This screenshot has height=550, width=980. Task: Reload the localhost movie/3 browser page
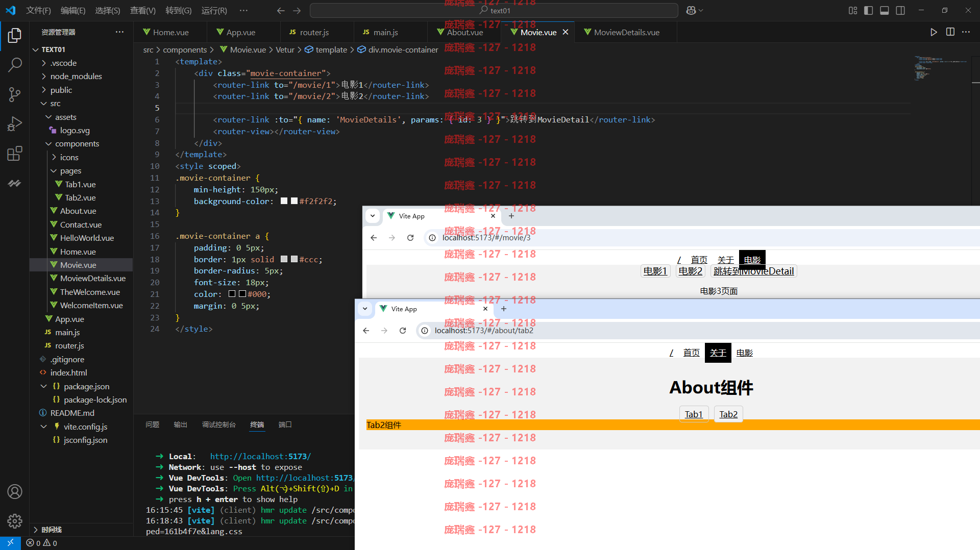tap(410, 238)
